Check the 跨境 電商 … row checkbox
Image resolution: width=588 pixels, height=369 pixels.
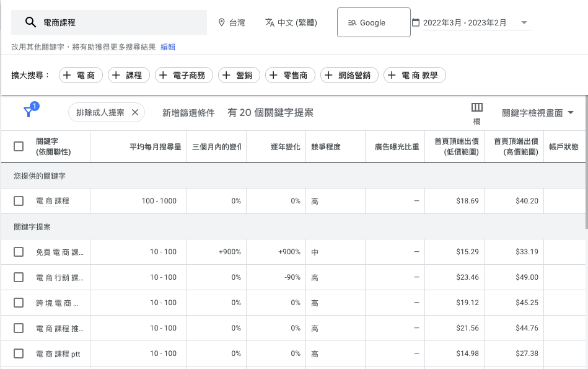(19, 303)
